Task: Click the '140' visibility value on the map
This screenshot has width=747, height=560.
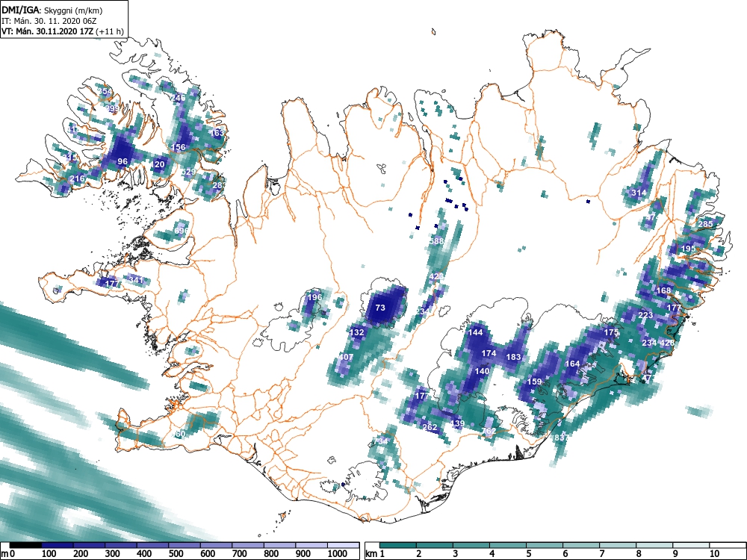Action: tap(482, 371)
